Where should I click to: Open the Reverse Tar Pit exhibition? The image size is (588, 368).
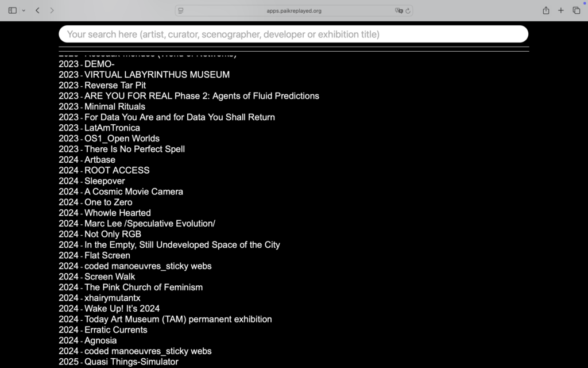[115, 85]
